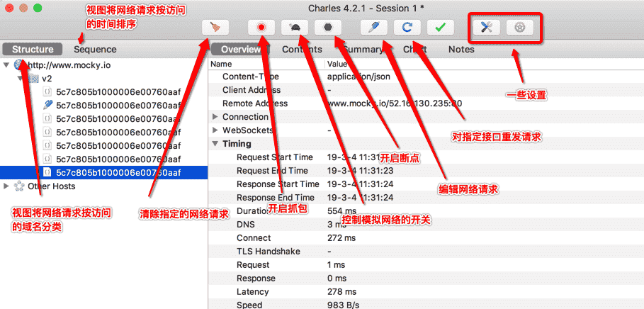Select the Other Hosts tree label
The image size is (644, 309).
(x=51, y=186)
